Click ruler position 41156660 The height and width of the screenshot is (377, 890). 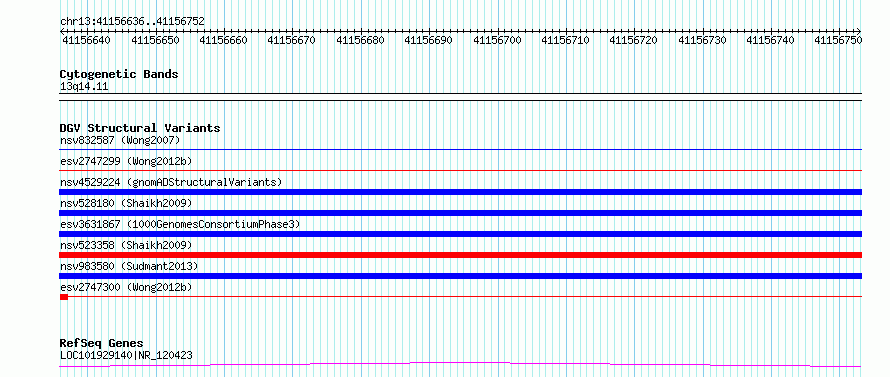[223, 40]
